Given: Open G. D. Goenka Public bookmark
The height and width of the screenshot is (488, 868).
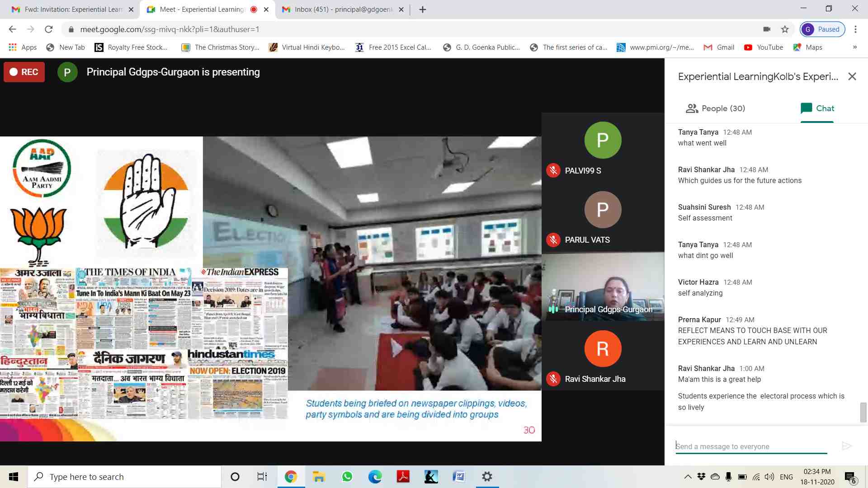Looking at the screenshot, I should pyautogui.click(x=481, y=47).
